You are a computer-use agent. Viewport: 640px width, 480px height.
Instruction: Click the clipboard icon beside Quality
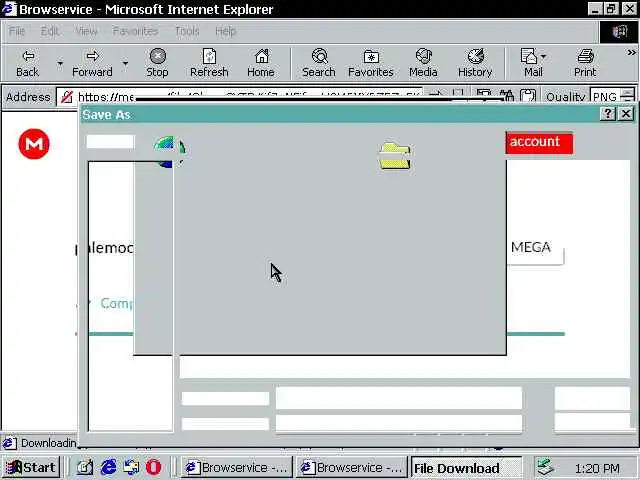[x=528, y=96]
